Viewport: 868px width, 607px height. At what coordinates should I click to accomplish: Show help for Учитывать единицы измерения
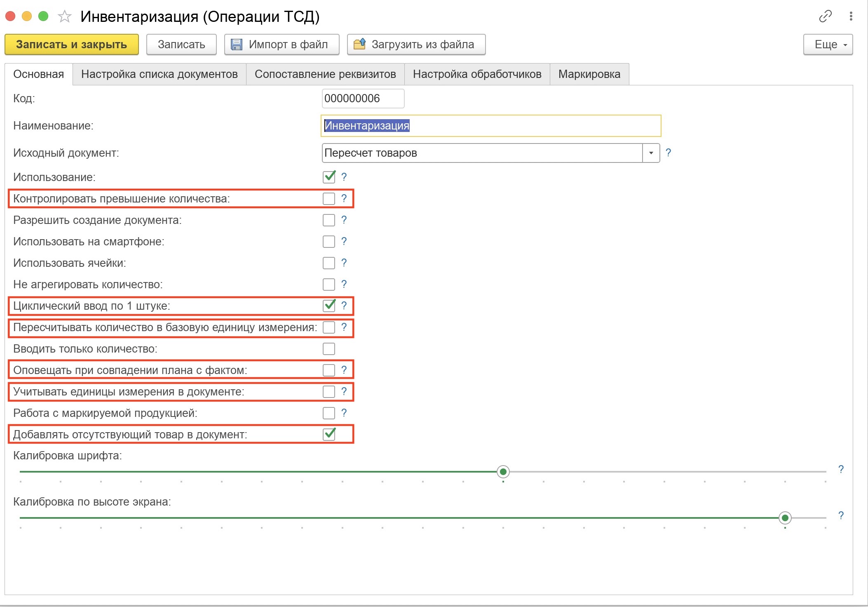pos(344,391)
